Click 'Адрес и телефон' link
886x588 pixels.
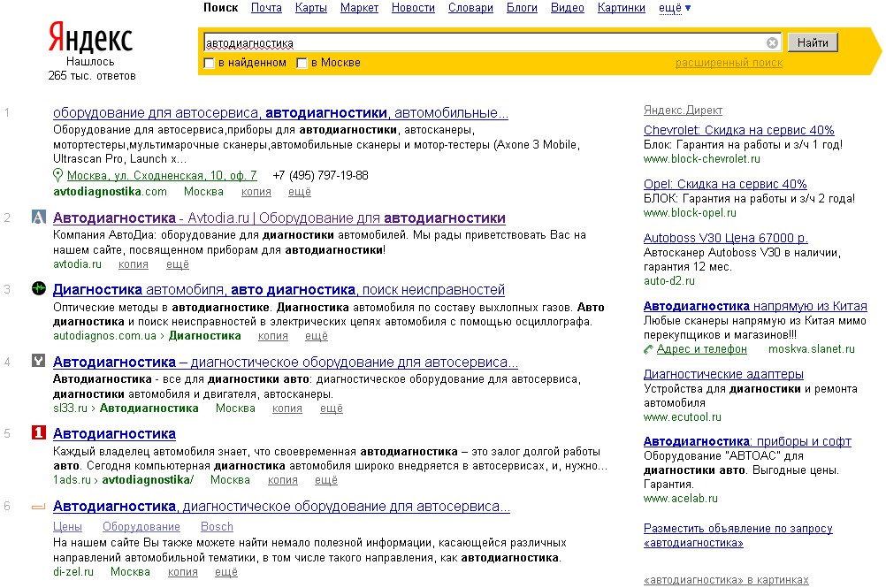tap(701, 349)
